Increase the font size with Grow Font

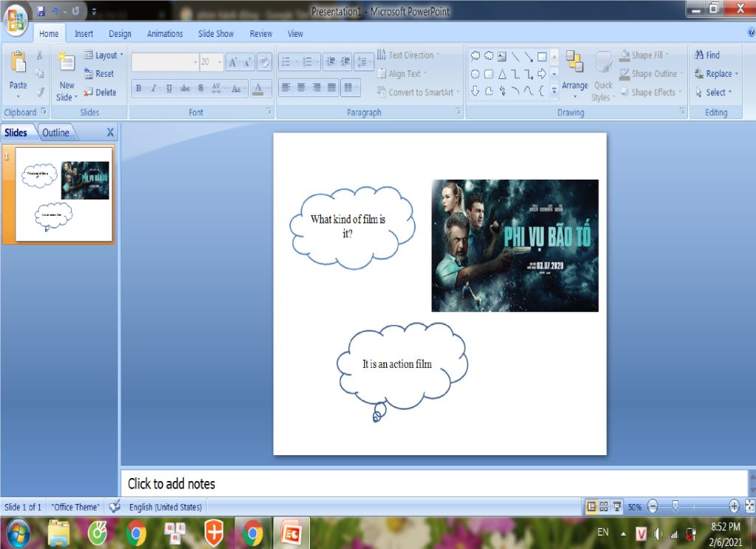tap(233, 62)
